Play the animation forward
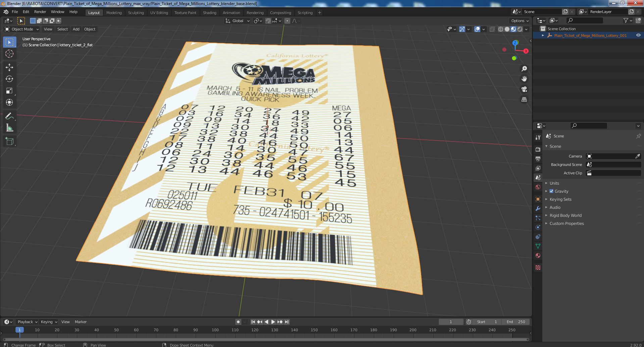Screen dimensions: 644x347 [273, 322]
